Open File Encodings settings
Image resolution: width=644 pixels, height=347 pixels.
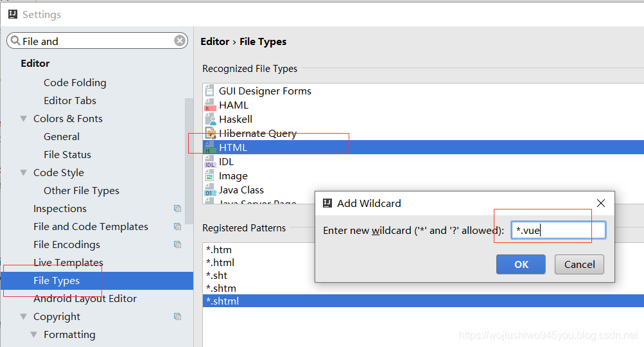point(67,245)
